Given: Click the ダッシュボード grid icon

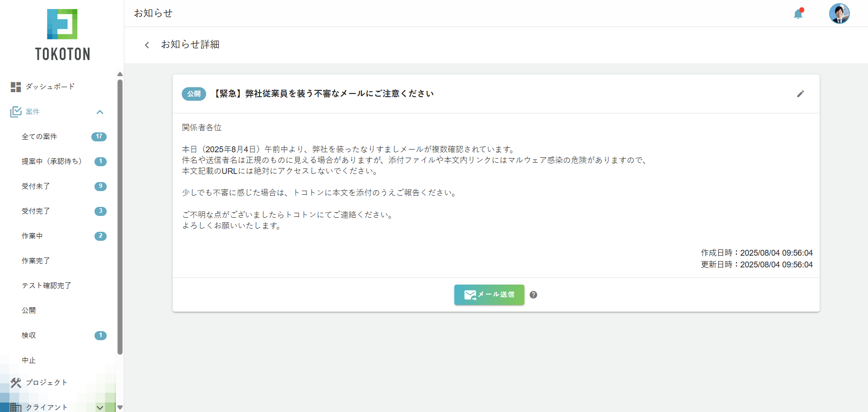Looking at the screenshot, I should tap(16, 87).
